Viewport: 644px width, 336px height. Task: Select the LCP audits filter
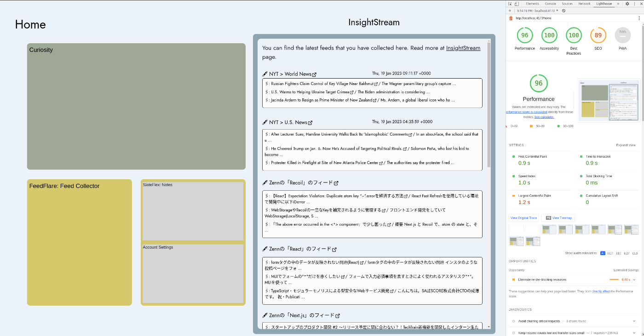coord(627,253)
